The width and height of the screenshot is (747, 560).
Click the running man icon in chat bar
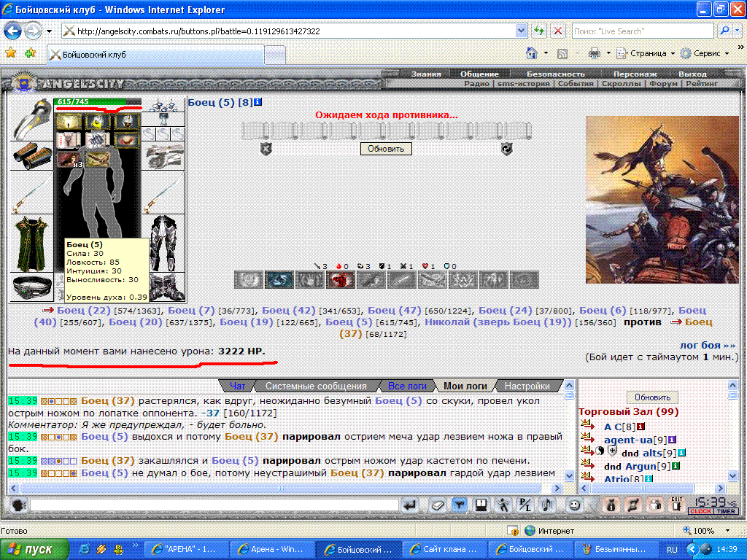503,505
